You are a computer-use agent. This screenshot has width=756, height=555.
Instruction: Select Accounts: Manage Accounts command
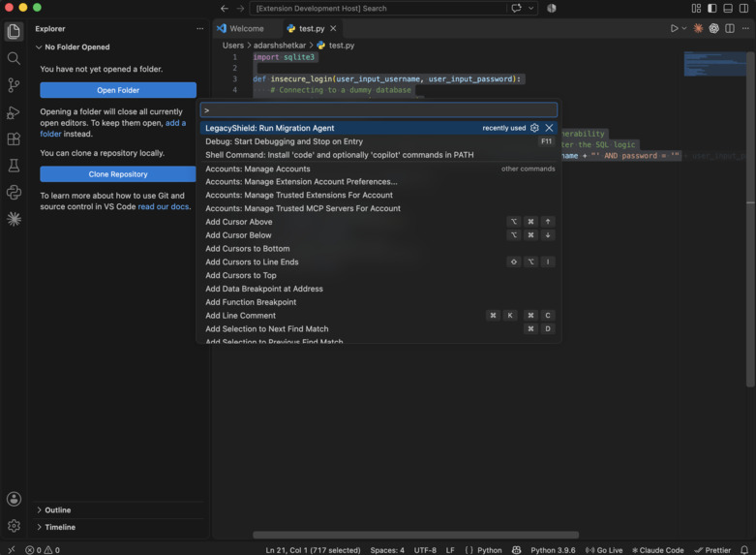[378, 169]
